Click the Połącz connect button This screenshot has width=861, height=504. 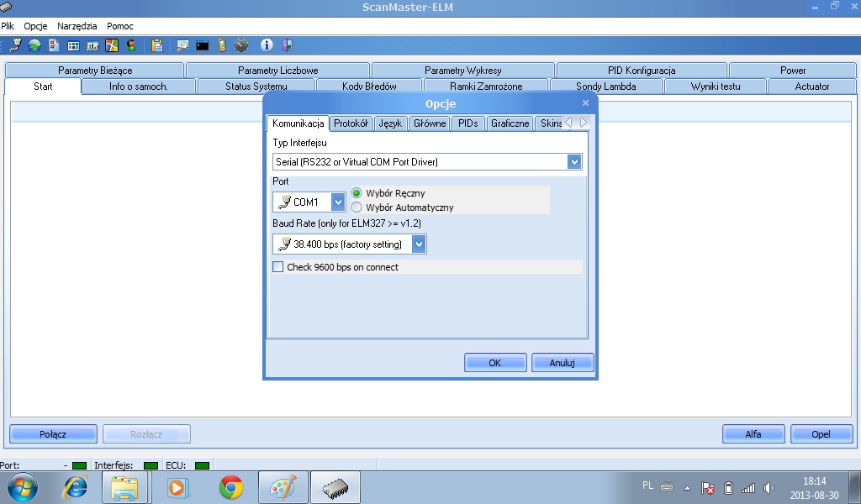[x=53, y=433]
